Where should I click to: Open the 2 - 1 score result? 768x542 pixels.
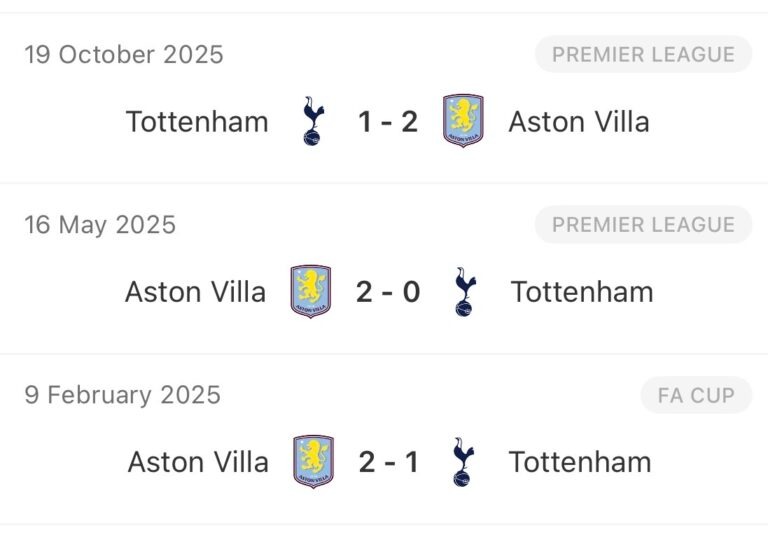388,462
